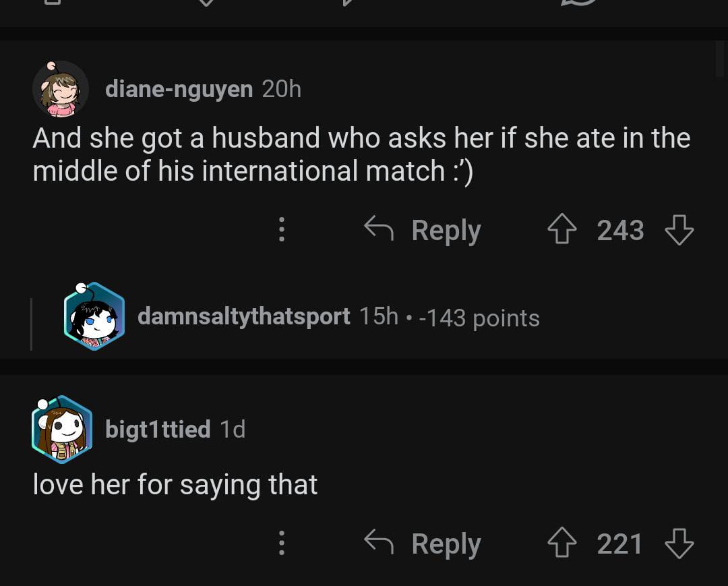Tap bigt1ttied's avatar picture
The image size is (728, 586).
coord(61,430)
